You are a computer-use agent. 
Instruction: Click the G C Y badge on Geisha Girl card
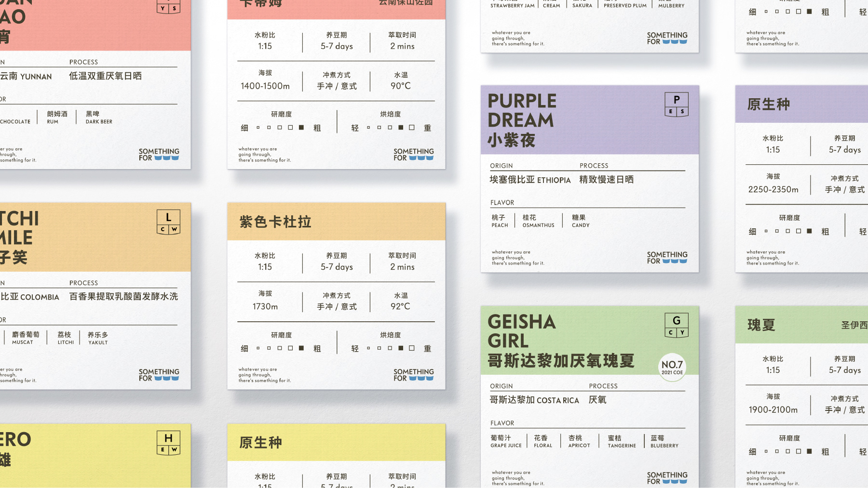pyautogui.click(x=677, y=325)
